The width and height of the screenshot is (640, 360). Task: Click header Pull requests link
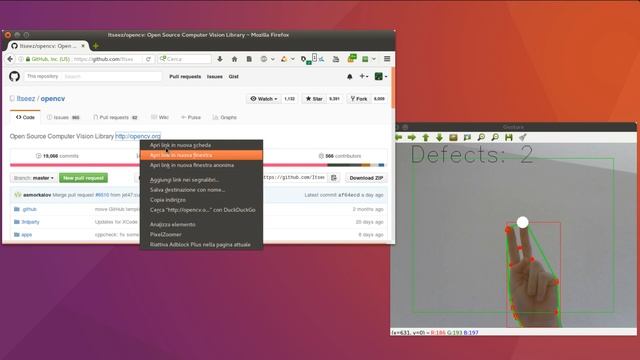click(185, 76)
